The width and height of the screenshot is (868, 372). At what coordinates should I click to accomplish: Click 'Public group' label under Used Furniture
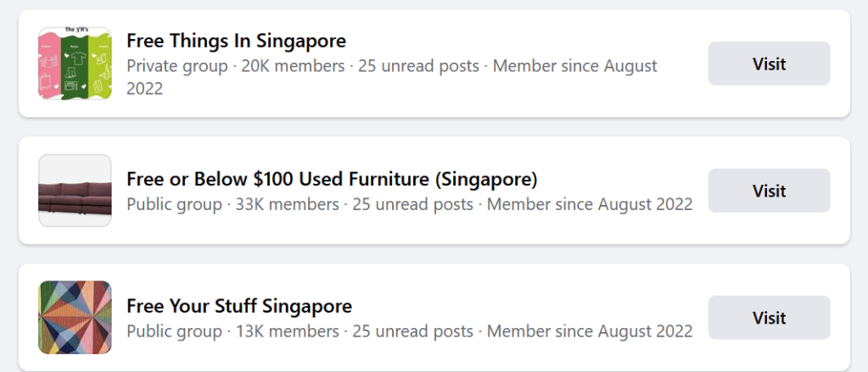point(174,204)
